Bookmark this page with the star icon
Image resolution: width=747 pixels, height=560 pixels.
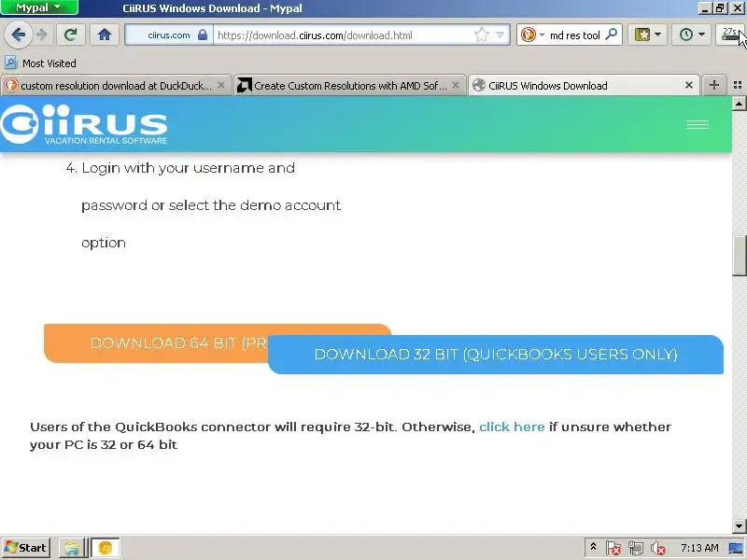click(482, 35)
